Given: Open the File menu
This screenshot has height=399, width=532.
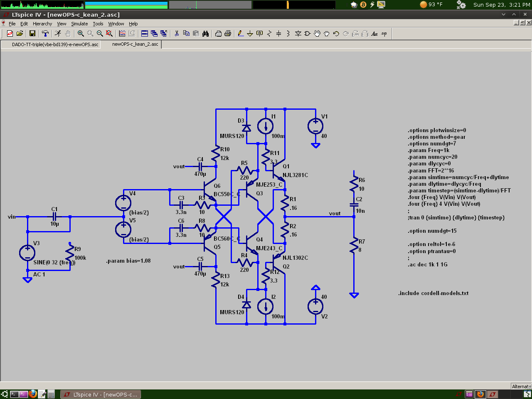Looking at the screenshot, I should coord(12,24).
